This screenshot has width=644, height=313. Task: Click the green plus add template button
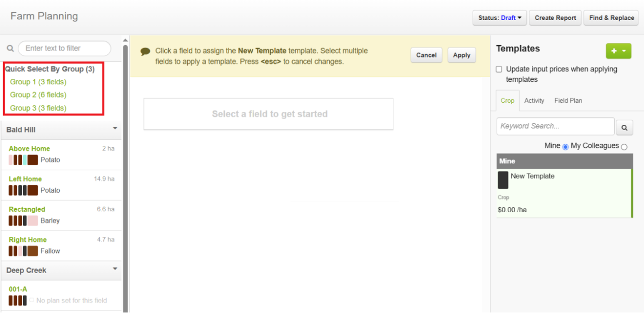[x=618, y=51]
